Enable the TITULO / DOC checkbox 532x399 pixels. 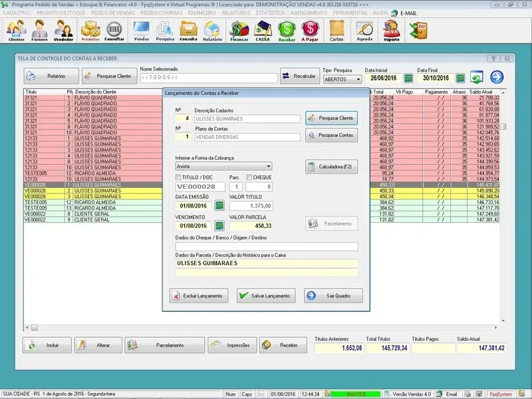click(179, 178)
